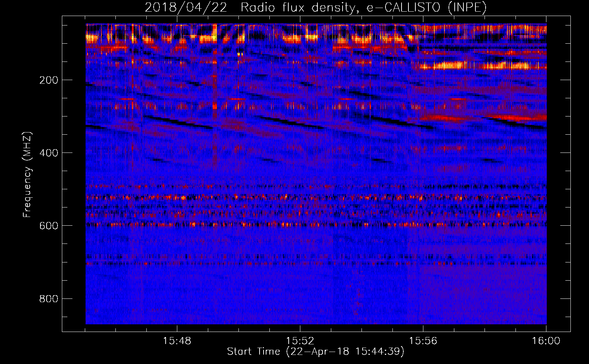589x364 pixels.
Task: Click the 400 frequency tick label
Action: [x=49, y=153]
